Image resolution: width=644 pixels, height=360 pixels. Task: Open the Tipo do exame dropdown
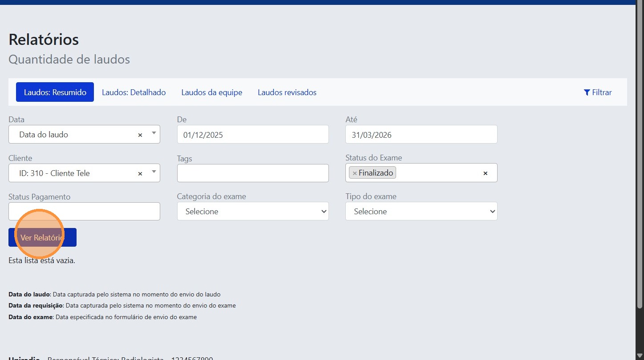click(421, 212)
